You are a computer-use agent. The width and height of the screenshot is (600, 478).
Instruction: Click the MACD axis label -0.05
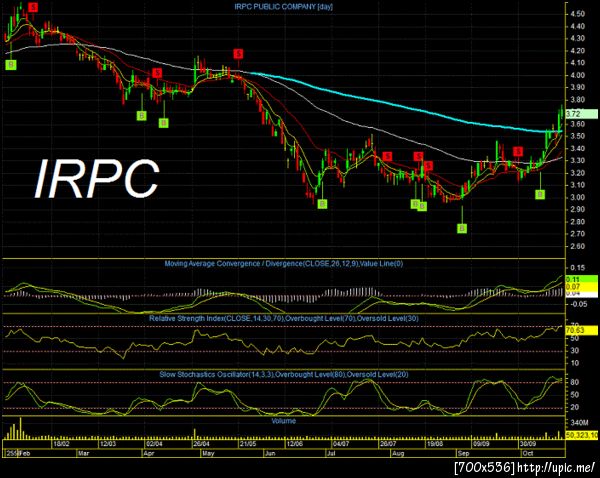pos(577,304)
